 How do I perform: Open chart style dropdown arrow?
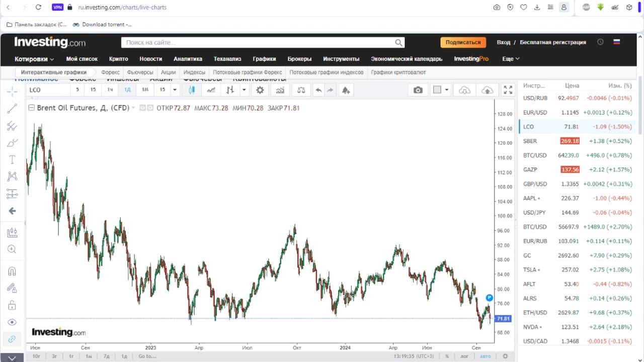(244, 90)
